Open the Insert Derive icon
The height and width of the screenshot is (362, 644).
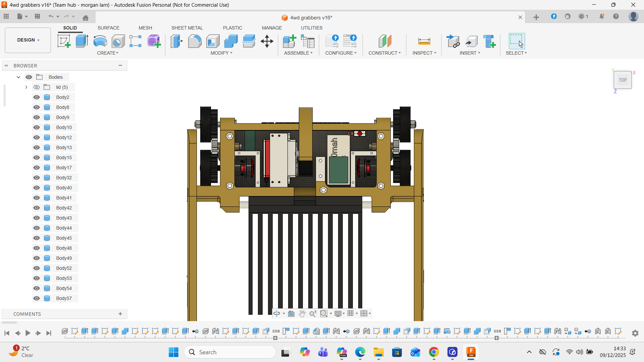click(453, 41)
